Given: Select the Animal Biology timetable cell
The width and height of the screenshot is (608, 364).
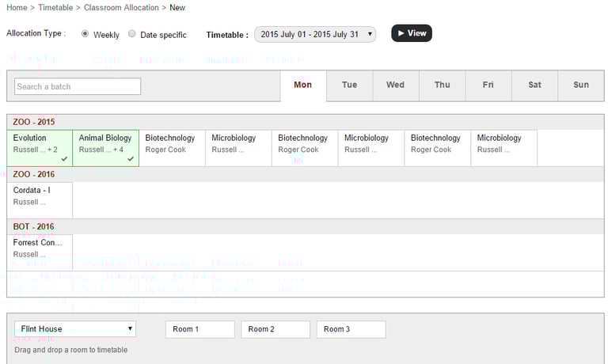Looking at the screenshot, I should tap(106, 148).
